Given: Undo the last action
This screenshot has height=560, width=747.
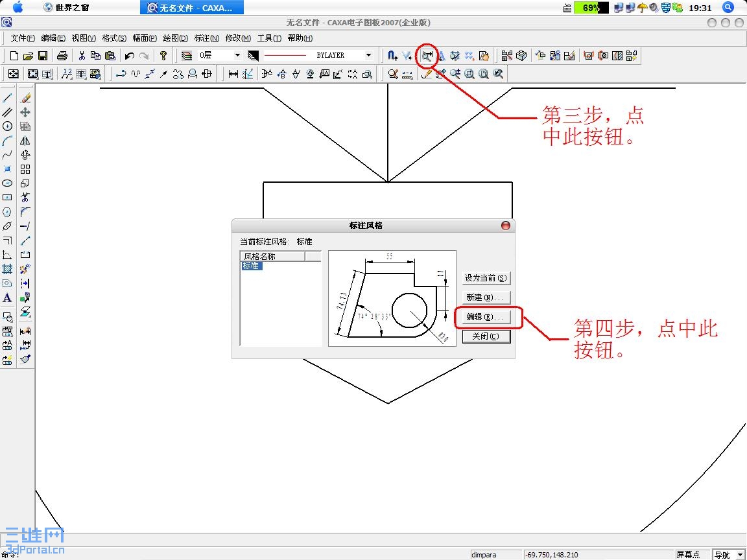Looking at the screenshot, I should pos(129,56).
